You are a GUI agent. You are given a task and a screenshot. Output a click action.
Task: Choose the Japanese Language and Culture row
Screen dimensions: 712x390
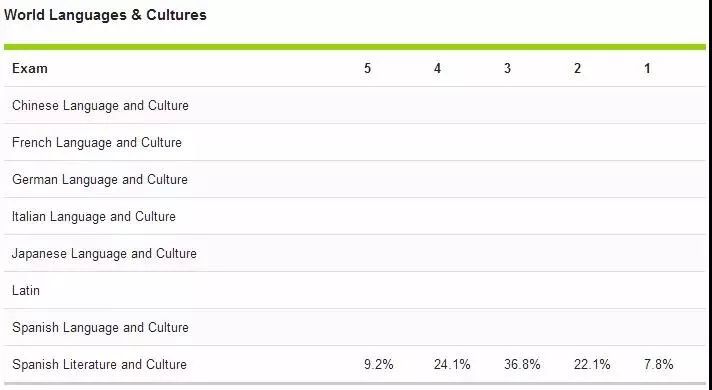point(355,253)
